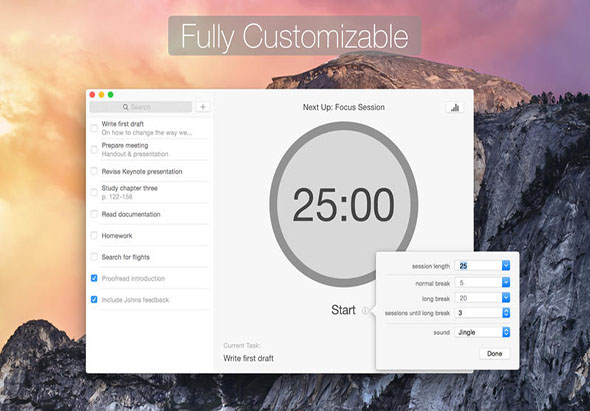
Task: Select Proofread introduction task text
Action: pos(133,279)
